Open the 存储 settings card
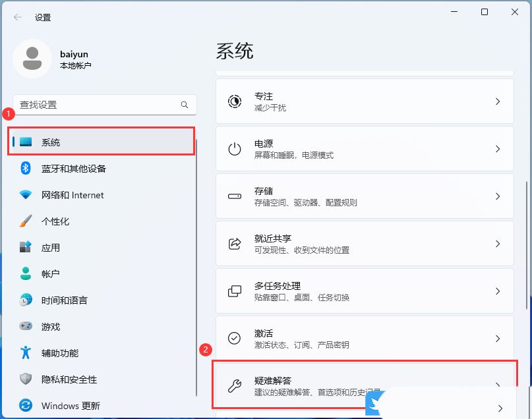The image size is (532, 419). (365, 196)
